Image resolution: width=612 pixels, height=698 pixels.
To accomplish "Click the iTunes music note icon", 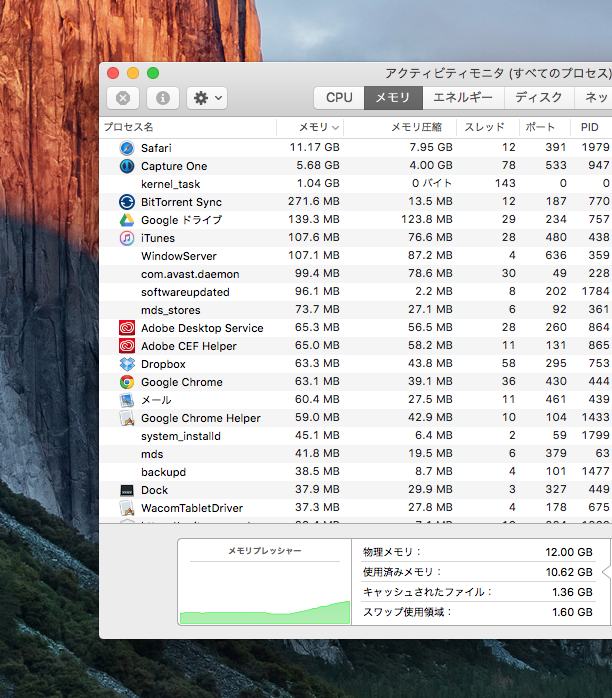I will coord(127,238).
